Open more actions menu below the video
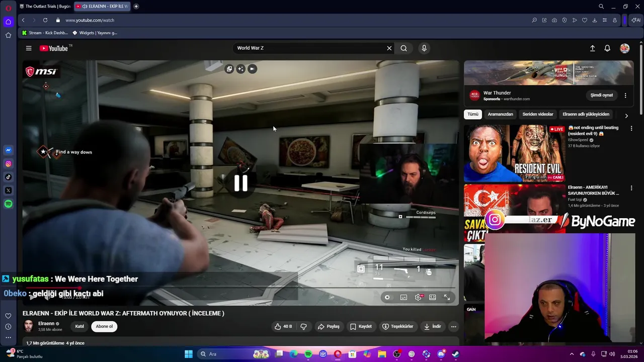Viewport: 644px width, 362px height. (x=453, y=326)
